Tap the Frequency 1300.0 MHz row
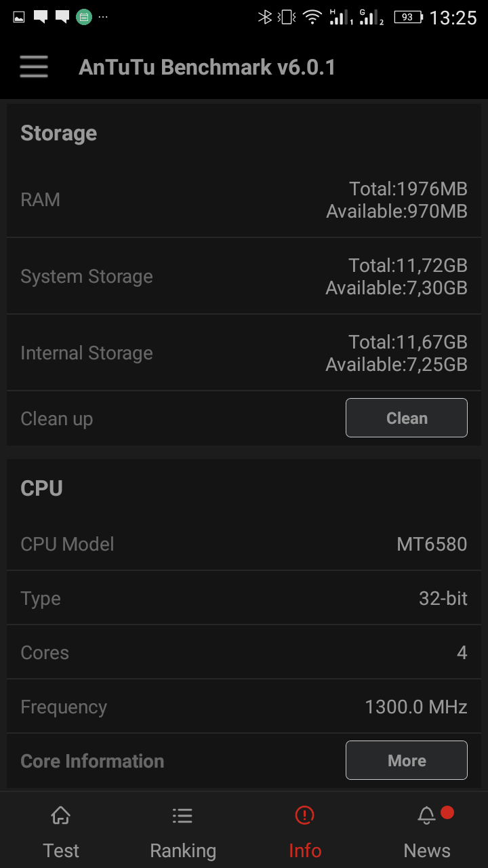 pyautogui.click(x=244, y=707)
